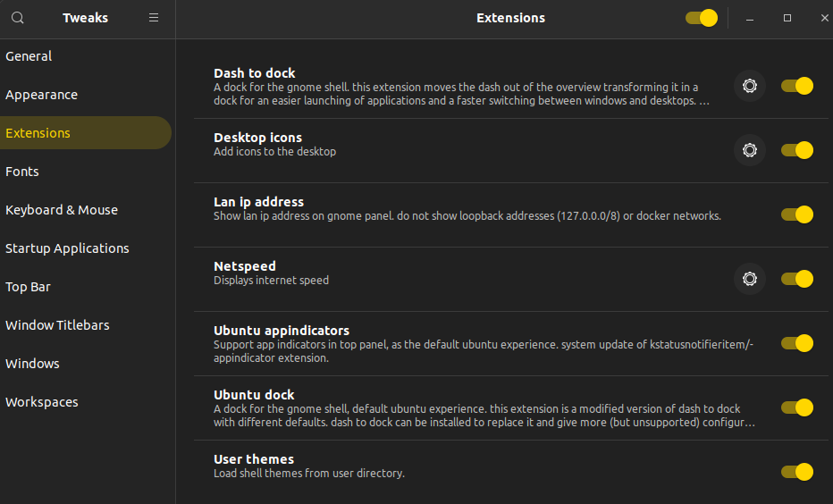The height and width of the screenshot is (504, 833).
Task: Open the hamburger menu next to Tweaks
Action: (x=154, y=18)
